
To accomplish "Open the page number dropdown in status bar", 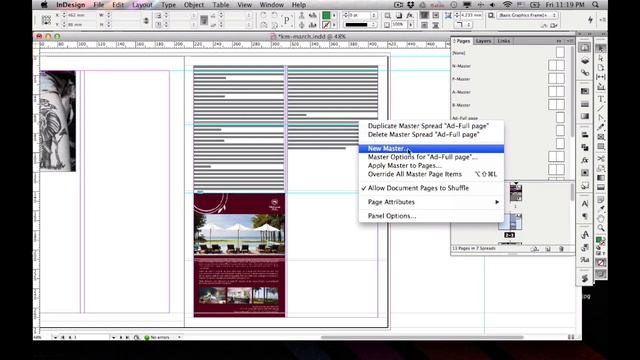I will 113,338.
